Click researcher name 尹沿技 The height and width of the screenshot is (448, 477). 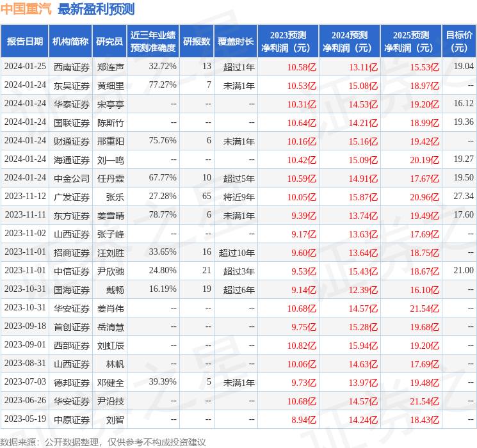pos(110,401)
